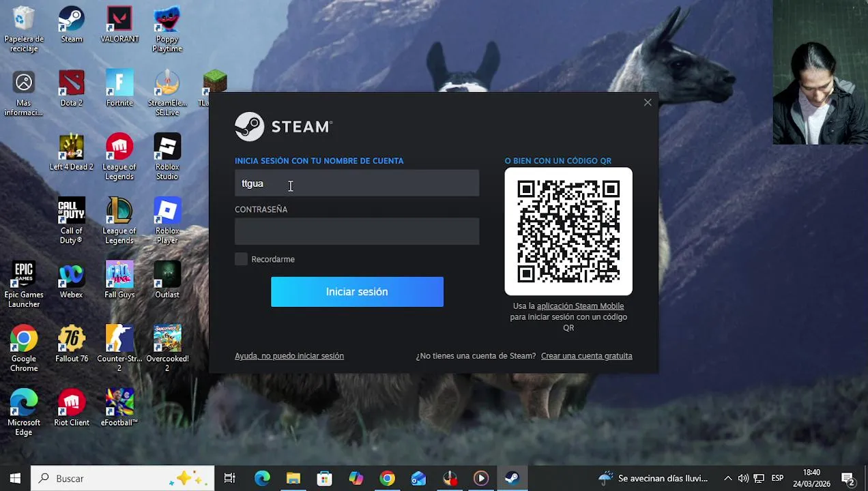
Task: Select the Webex desktop icon
Action: 72,281
